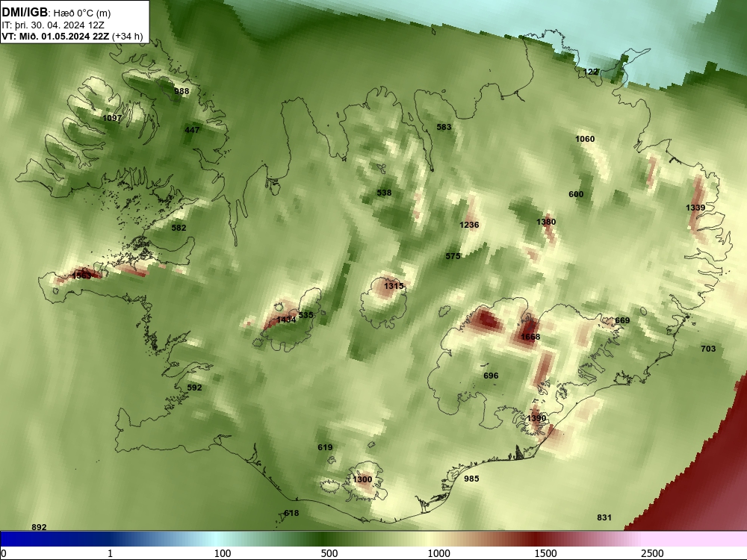The image size is (747, 560).
Task: Click the 447 height label
Action: [192, 129]
